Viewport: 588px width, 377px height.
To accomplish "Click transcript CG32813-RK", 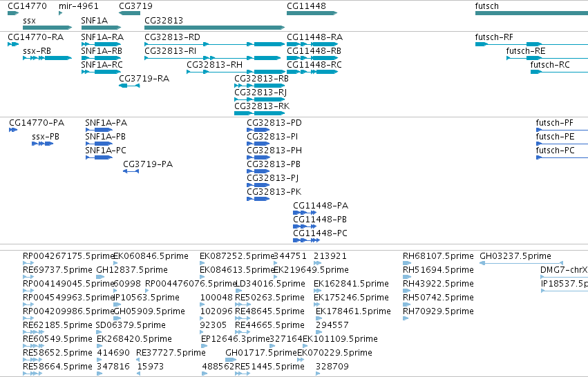I will point(260,113).
